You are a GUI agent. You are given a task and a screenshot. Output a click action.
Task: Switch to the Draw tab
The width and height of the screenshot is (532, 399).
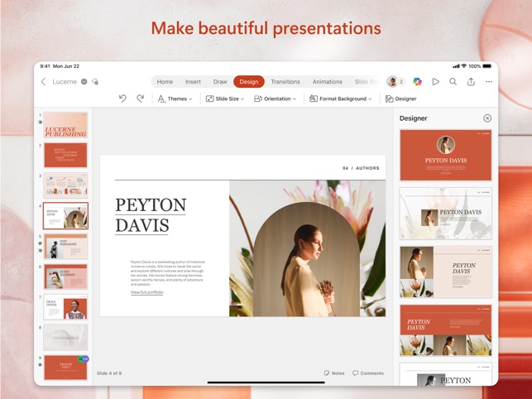(x=220, y=82)
